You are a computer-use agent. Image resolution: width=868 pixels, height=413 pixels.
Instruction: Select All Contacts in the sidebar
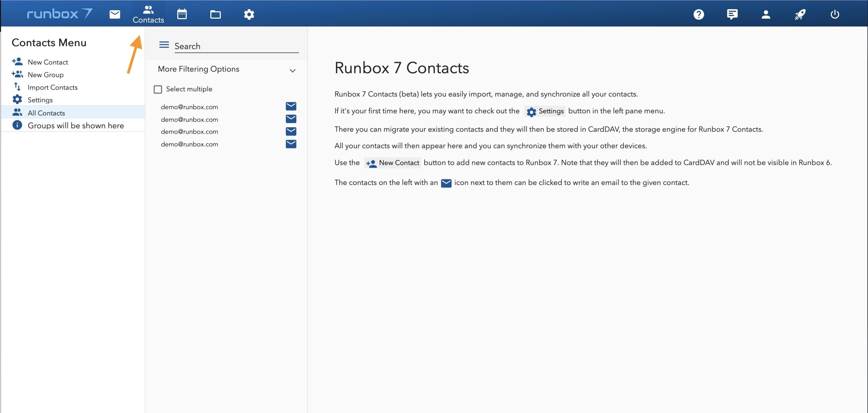pyautogui.click(x=73, y=113)
